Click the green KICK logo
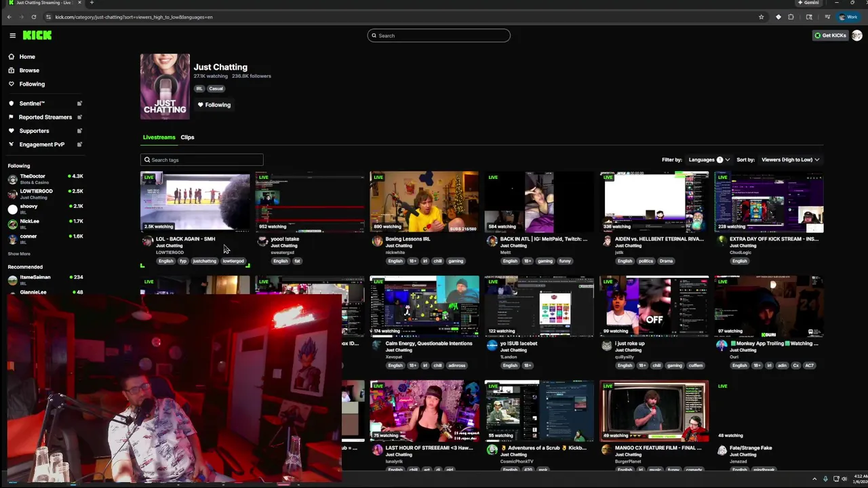Viewport: 868px width, 488px height. (37, 35)
